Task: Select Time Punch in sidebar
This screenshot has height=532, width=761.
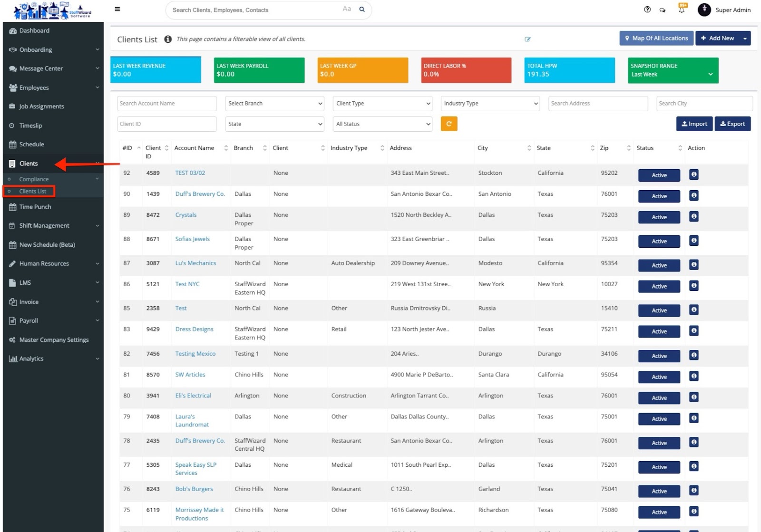Action: [x=35, y=207]
